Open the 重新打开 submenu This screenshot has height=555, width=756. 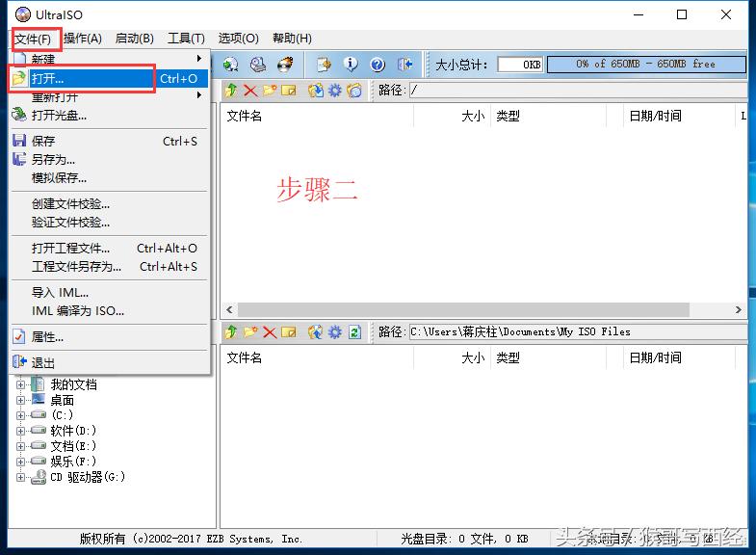pos(110,96)
